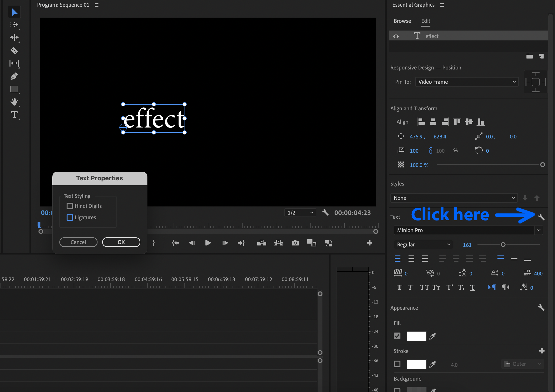Image resolution: width=555 pixels, height=392 pixels.
Task: Select the Razor tool
Action: 14,50
